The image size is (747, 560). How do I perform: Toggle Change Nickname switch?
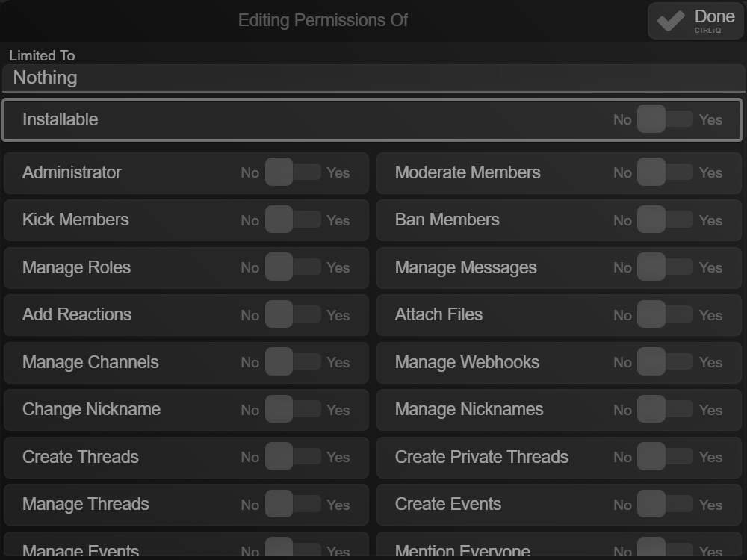(x=292, y=410)
